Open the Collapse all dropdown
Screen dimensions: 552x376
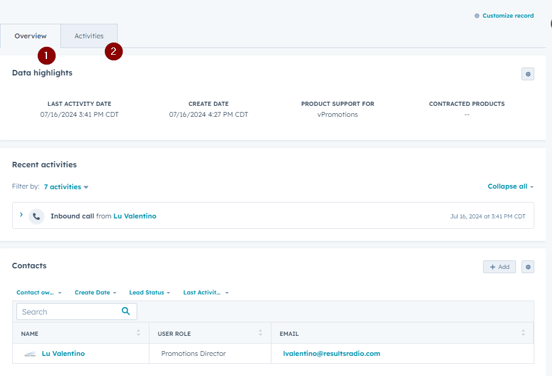coord(510,187)
